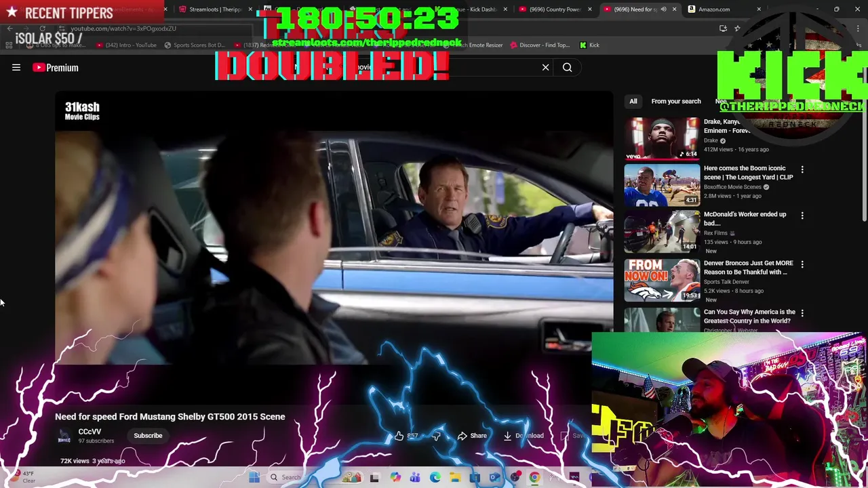
Task: Dislike the video with thumbs down
Action: (x=436, y=436)
